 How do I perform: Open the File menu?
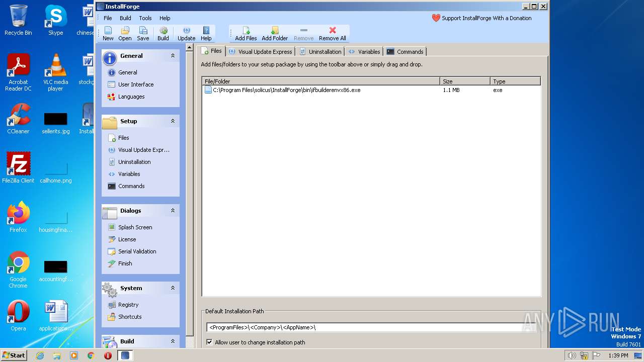(108, 18)
